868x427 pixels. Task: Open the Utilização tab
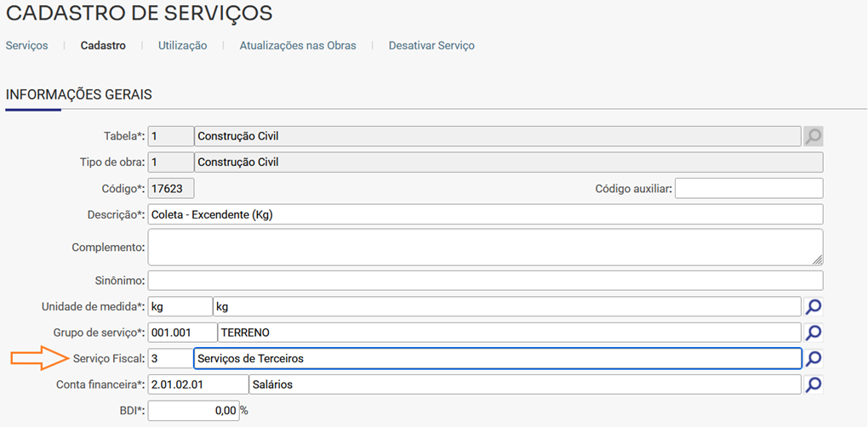click(x=182, y=46)
